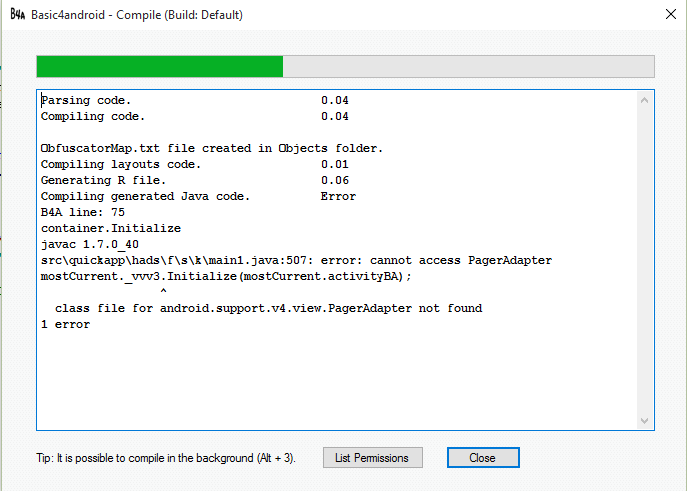Screen dimensions: 687x491
Task: Click the B4A icon in title bar
Action: point(17,15)
